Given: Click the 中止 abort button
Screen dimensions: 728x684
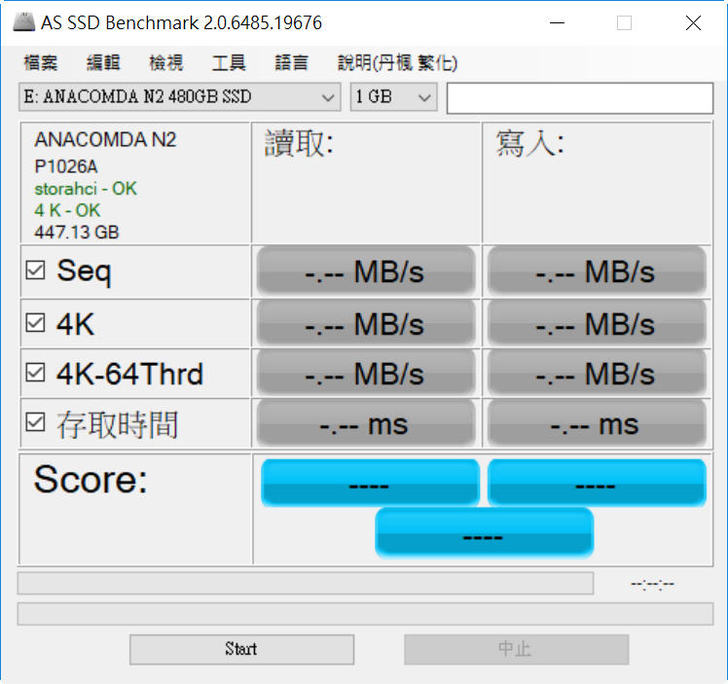Looking at the screenshot, I should 516,649.
